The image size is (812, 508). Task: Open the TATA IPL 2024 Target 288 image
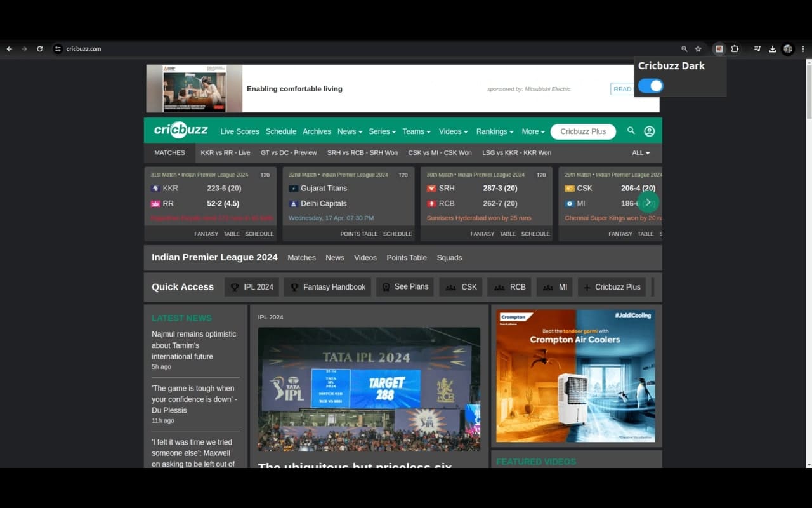pyautogui.click(x=369, y=389)
